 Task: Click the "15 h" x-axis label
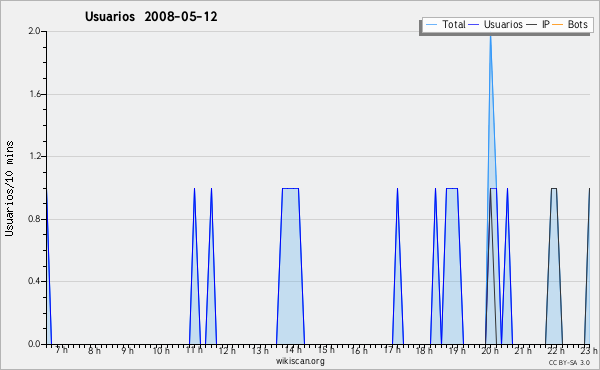pos(326,350)
